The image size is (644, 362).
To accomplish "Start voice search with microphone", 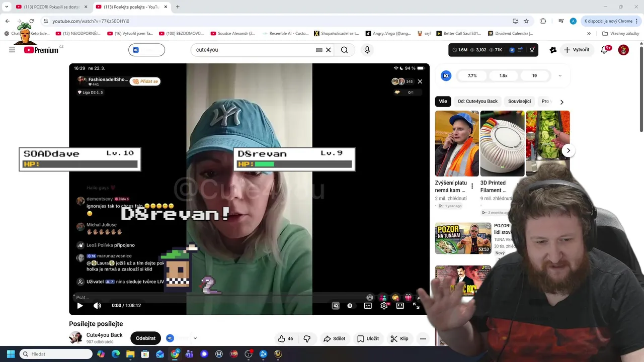I will [x=367, y=50].
